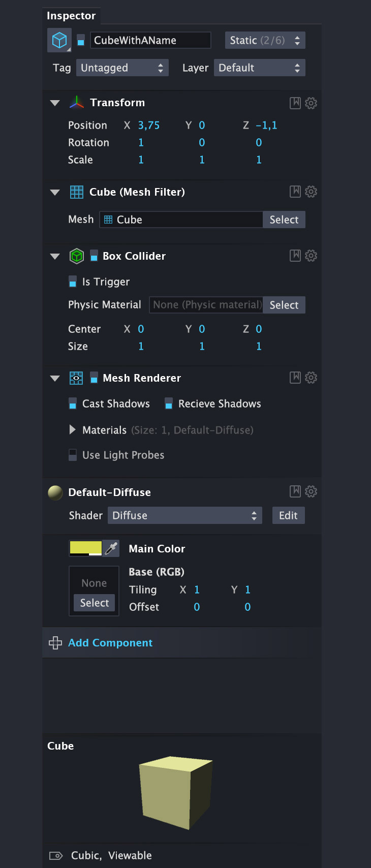Open the Default-Diffuse gear settings

tap(311, 491)
